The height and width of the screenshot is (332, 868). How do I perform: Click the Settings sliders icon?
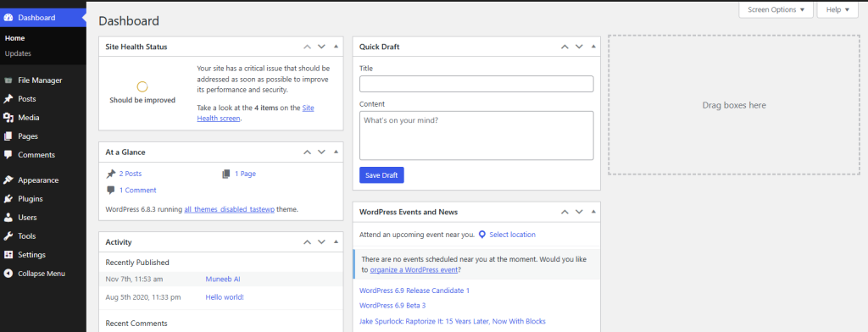pyautogui.click(x=8, y=255)
